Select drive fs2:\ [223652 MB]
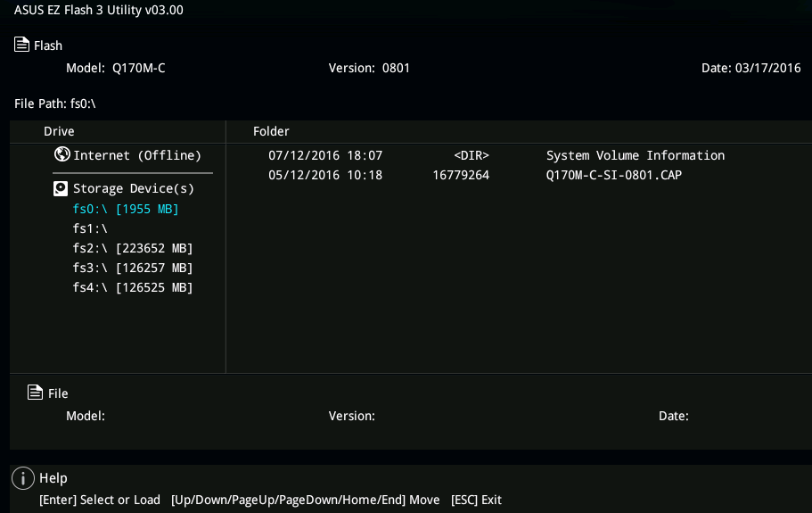This screenshot has height=513, width=812. coord(133,248)
